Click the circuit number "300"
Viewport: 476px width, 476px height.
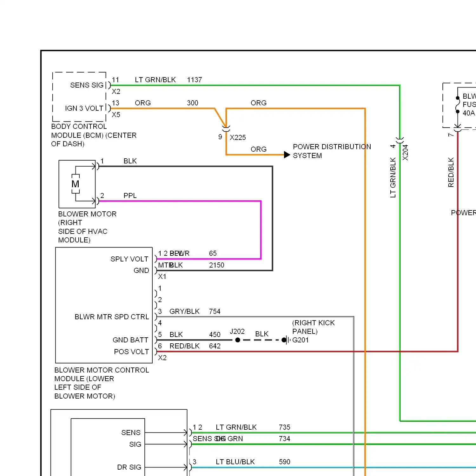(x=193, y=103)
